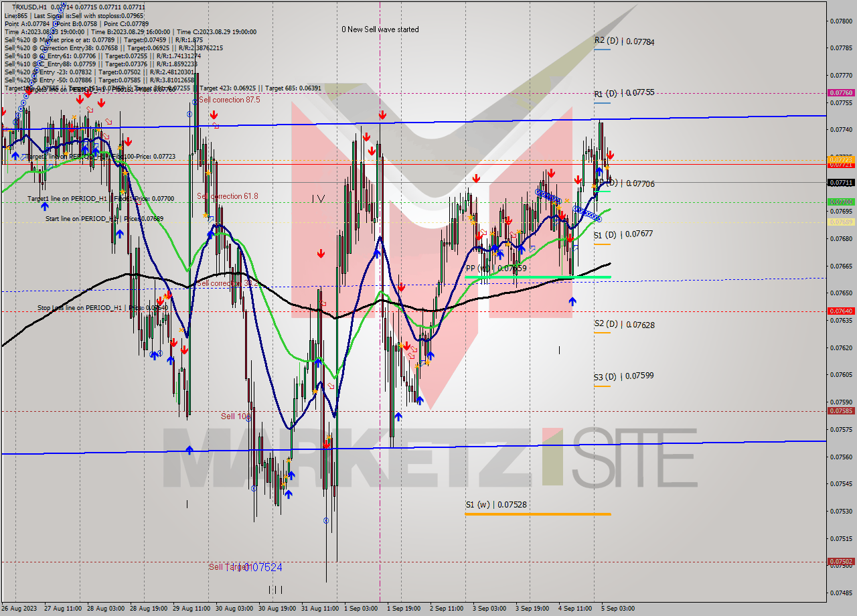The height and width of the screenshot is (616, 857).
Task: Click the 0.07560 price axis label
Action: pyautogui.click(x=841, y=457)
